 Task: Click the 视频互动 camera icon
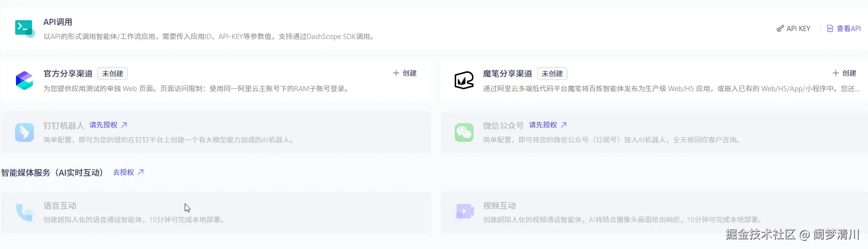[464, 211]
